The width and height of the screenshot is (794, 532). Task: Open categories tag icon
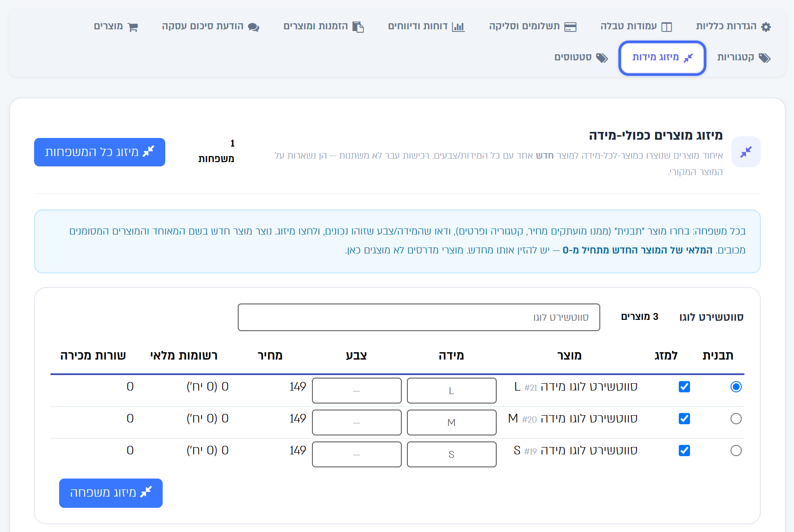tap(765, 58)
